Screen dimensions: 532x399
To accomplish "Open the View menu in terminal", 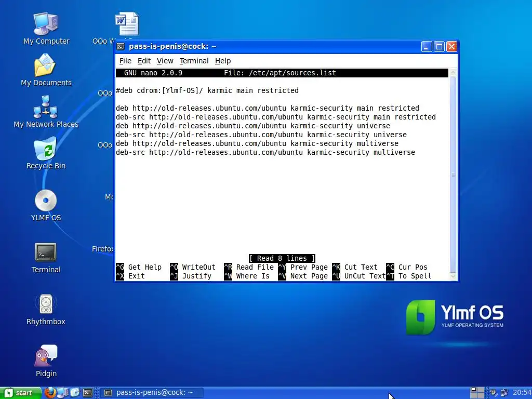I will (x=165, y=61).
